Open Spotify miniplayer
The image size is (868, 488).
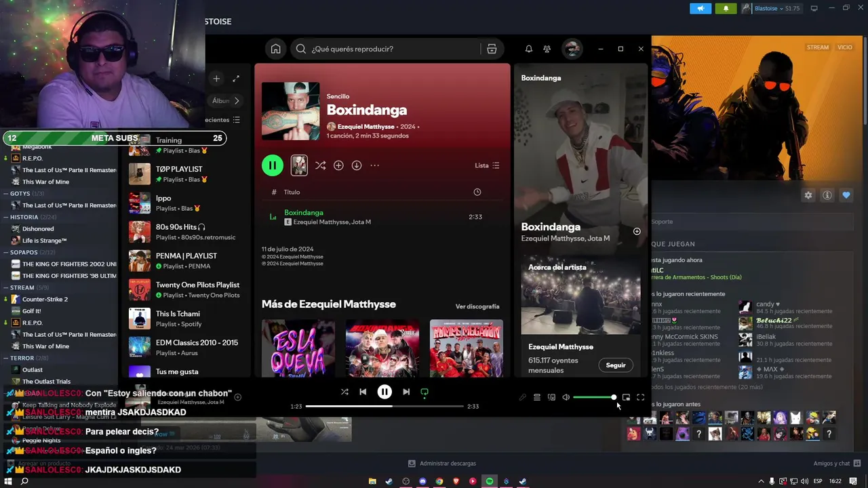point(626,397)
